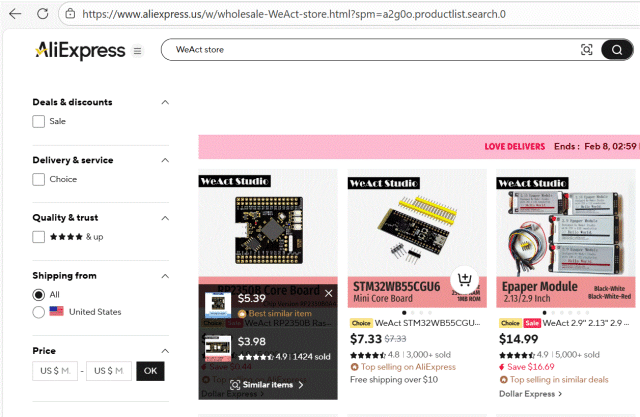This screenshot has width=640, height=417.
Task: Click the image search camera icon
Action: click(x=587, y=50)
